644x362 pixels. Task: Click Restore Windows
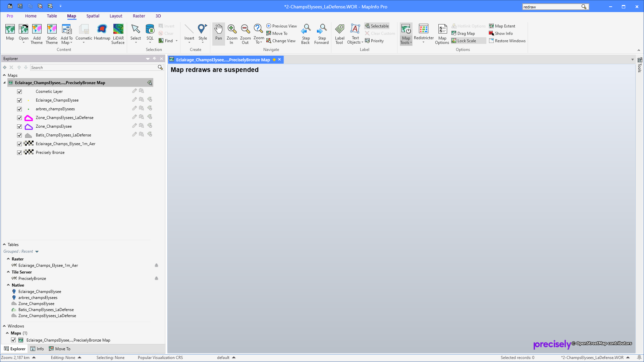pos(507,41)
